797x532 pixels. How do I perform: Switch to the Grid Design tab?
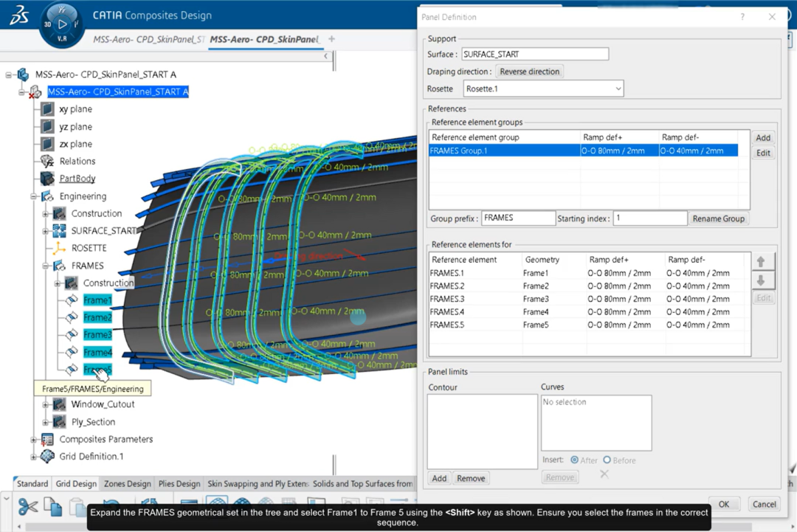[76, 484]
